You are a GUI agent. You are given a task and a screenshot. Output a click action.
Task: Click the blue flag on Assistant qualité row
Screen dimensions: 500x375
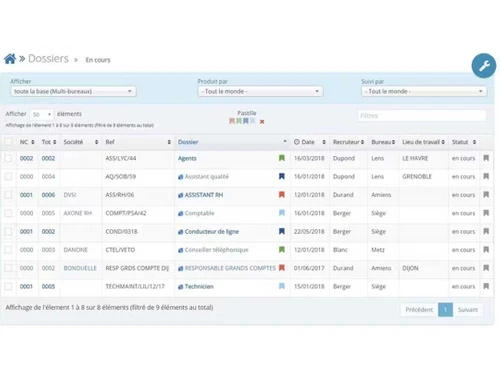(282, 176)
